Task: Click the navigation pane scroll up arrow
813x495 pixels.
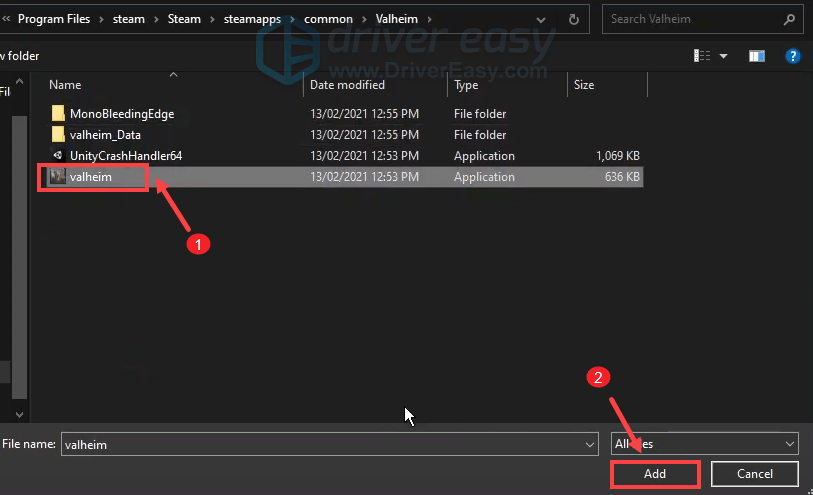Action: (19, 81)
